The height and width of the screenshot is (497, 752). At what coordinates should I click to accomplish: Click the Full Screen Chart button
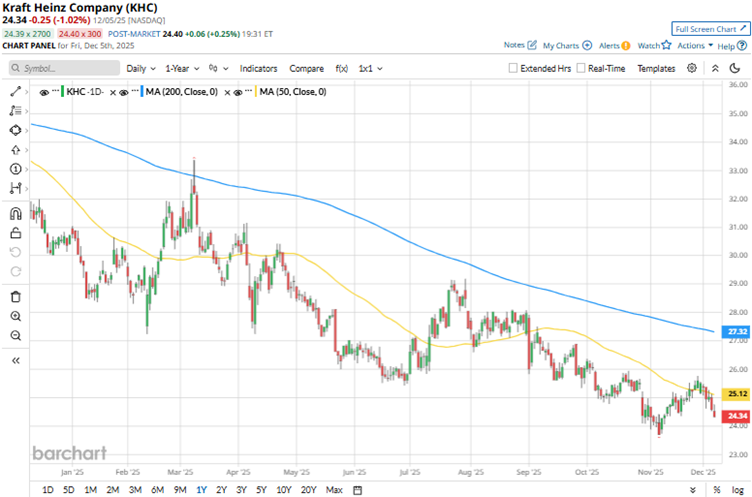(710, 29)
